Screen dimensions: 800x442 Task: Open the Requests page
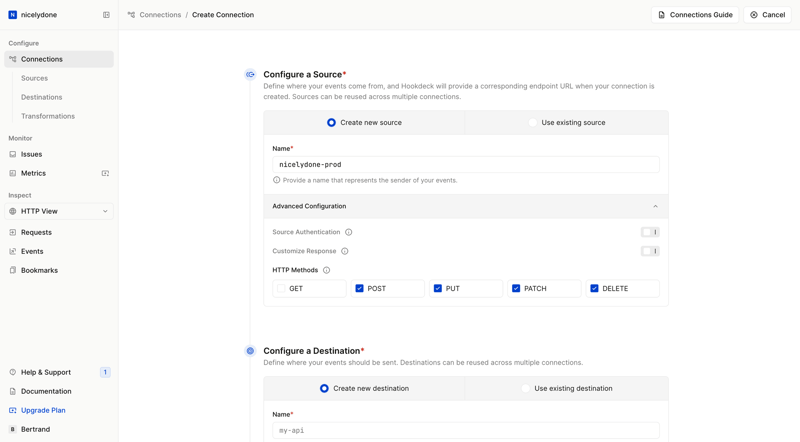pos(36,232)
